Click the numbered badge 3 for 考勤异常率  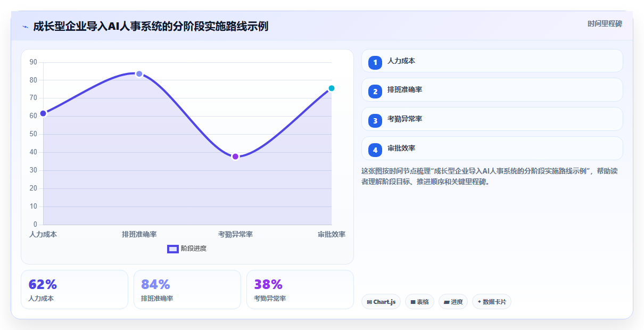pyautogui.click(x=375, y=121)
